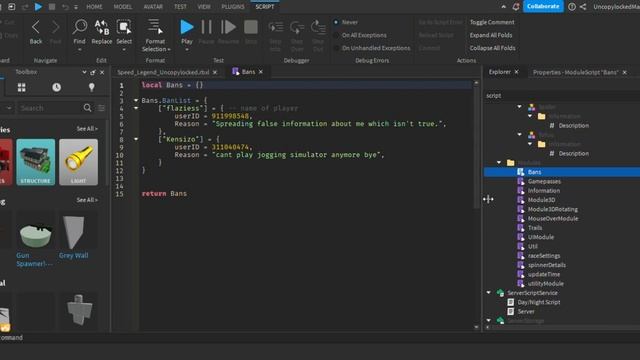The image size is (640, 360).
Task: Collapse the Modules folder in Explorer
Action: click(x=499, y=162)
